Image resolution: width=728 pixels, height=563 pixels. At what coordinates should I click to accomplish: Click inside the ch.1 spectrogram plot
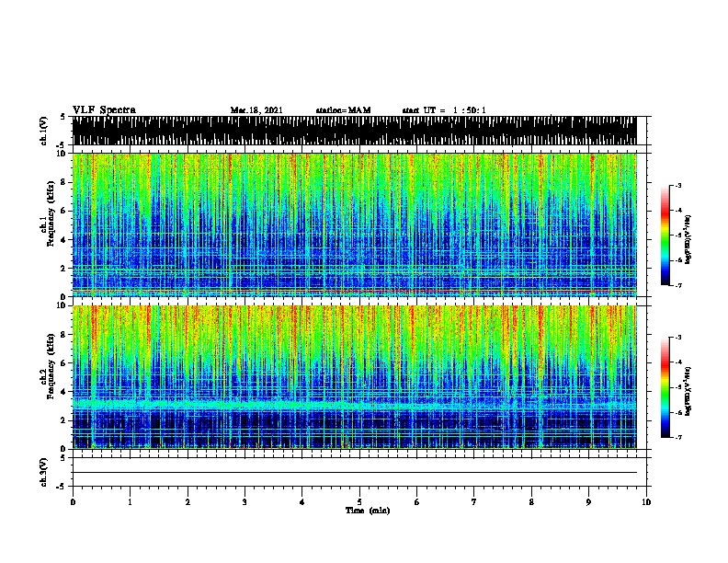(354, 224)
